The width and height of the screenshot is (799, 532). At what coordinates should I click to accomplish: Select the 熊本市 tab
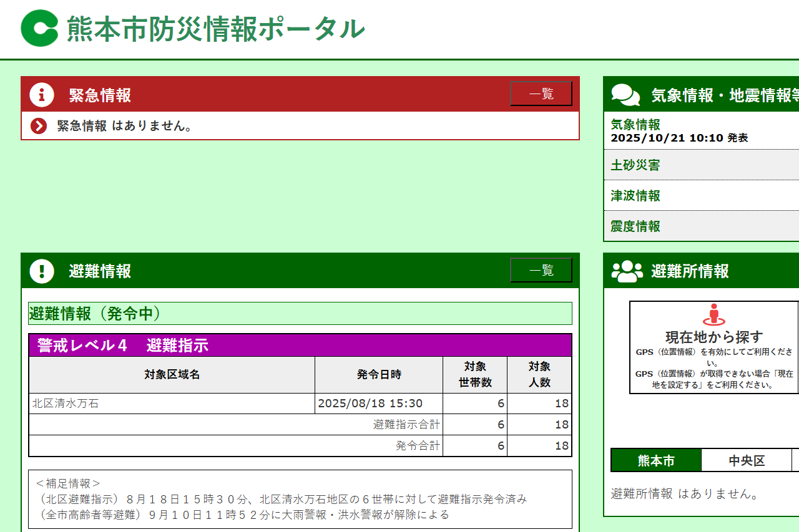[x=656, y=461]
